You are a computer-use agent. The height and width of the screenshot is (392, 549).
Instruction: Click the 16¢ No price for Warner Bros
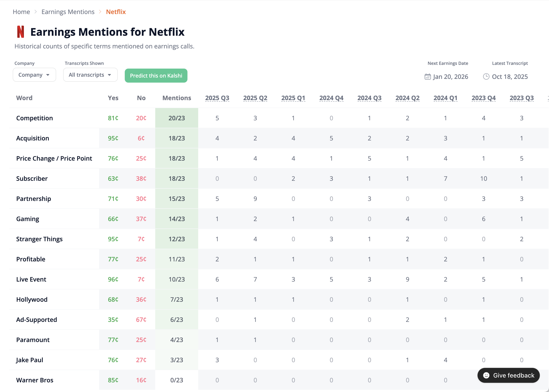pyautogui.click(x=141, y=380)
